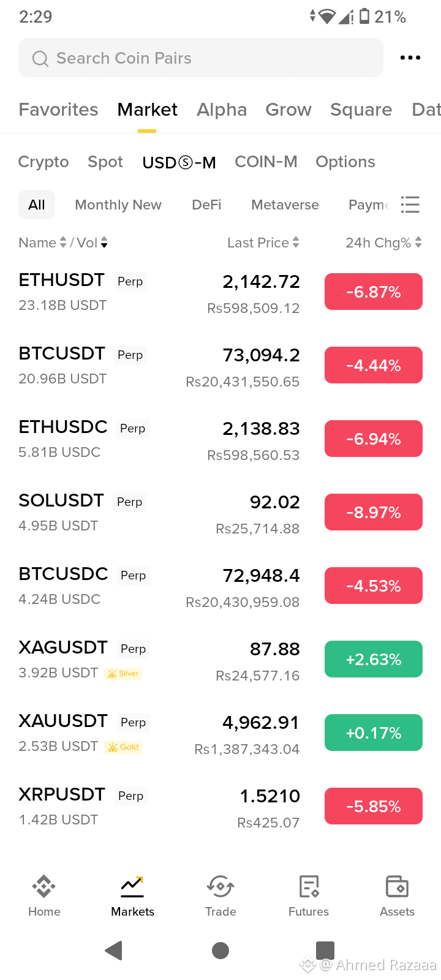Switch to the COIN-M sub-tab

click(x=266, y=162)
